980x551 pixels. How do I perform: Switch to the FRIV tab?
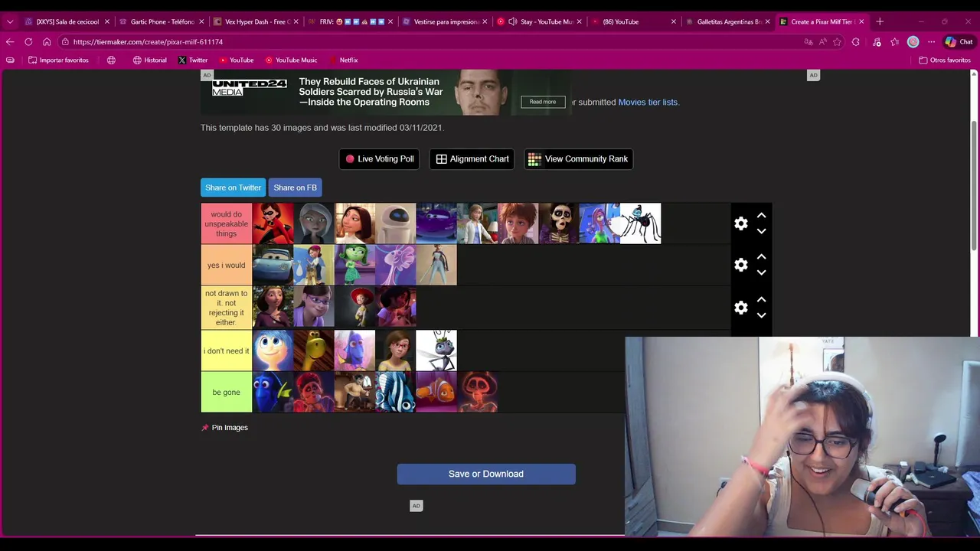pos(350,21)
